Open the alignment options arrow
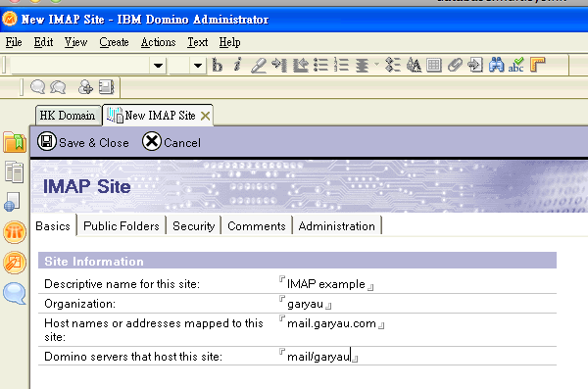The image size is (588, 389). [x=377, y=65]
